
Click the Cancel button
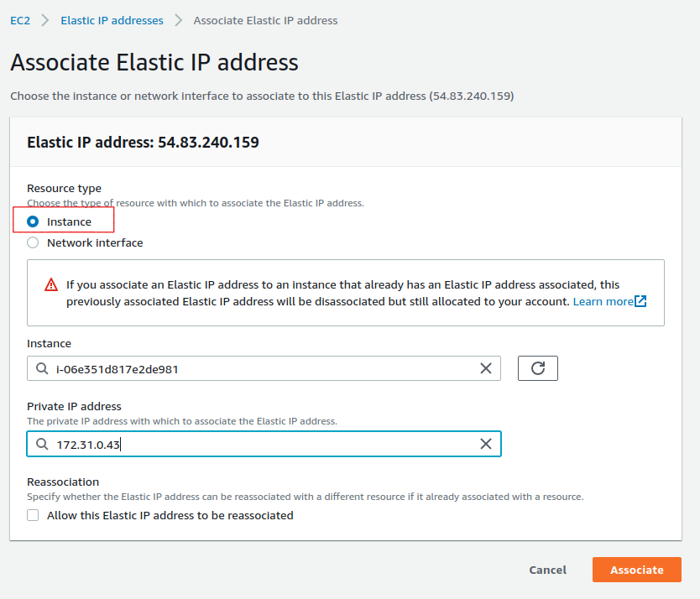546,570
